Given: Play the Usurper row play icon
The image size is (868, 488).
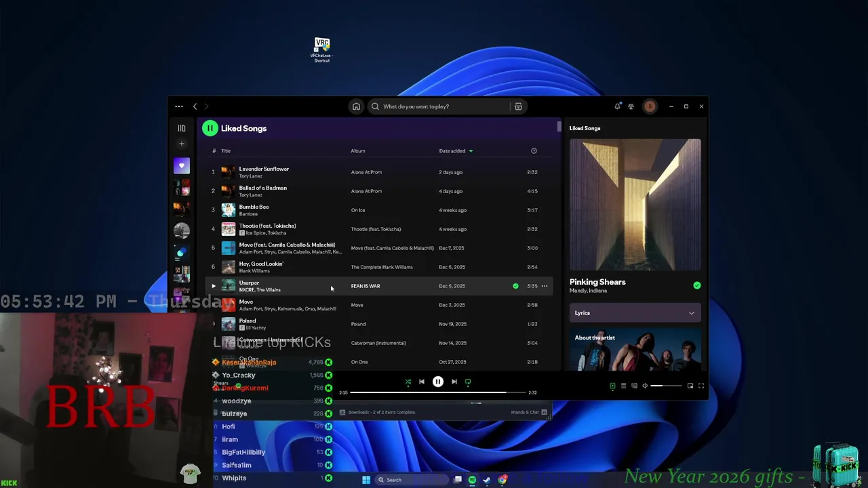Looking at the screenshot, I should [213, 286].
